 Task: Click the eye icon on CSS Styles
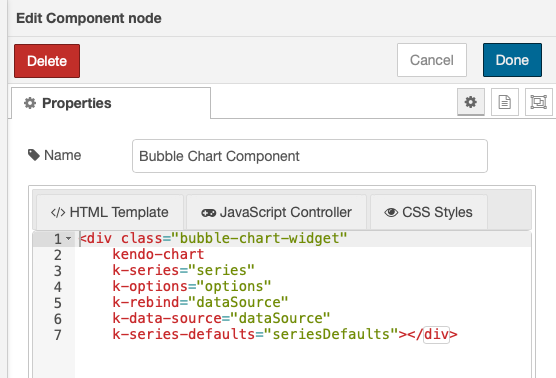click(391, 212)
